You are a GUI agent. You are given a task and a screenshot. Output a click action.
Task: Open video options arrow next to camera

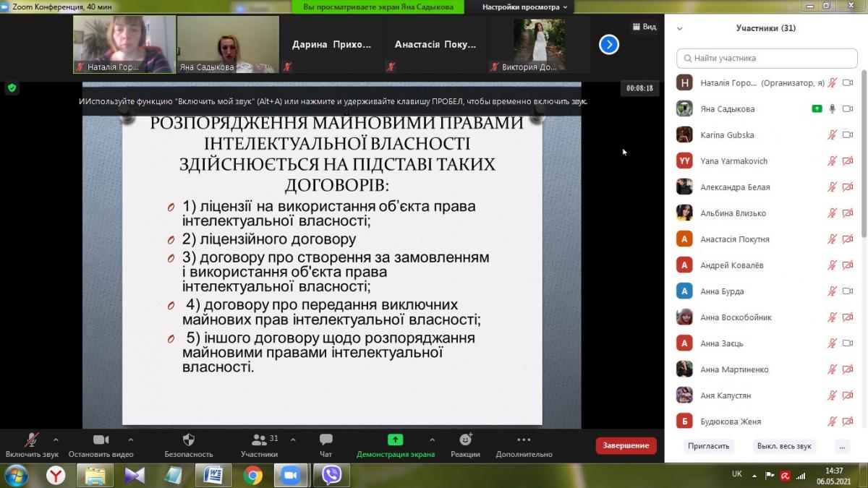131,440
